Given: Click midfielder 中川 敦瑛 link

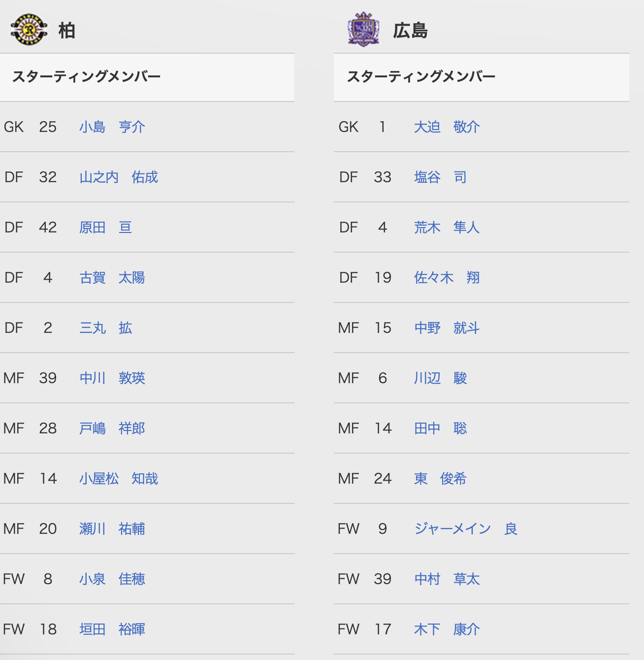Looking at the screenshot, I should click(x=112, y=378).
